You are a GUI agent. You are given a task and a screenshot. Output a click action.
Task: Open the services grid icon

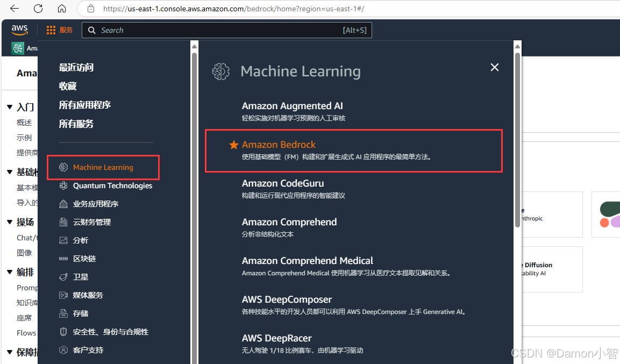(x=51, y=30)
